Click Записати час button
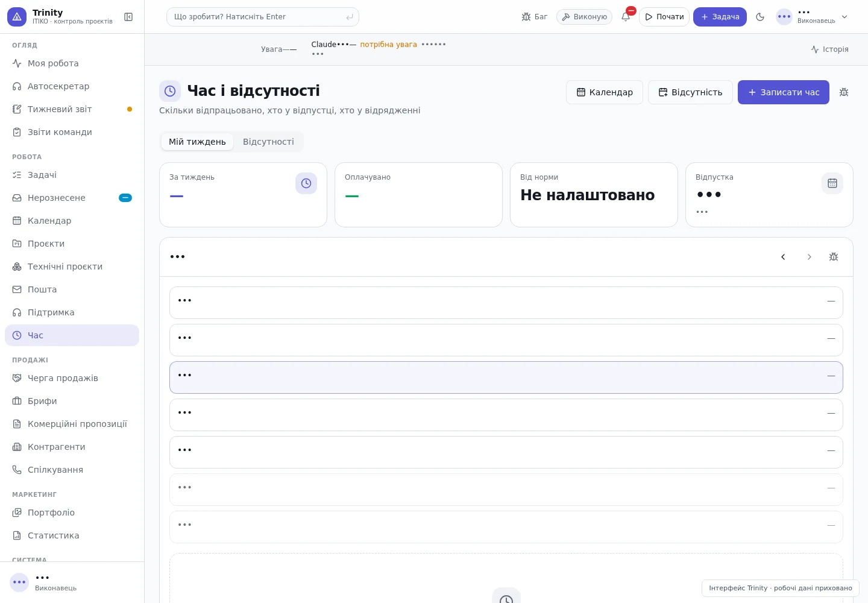 click(784, 92)
